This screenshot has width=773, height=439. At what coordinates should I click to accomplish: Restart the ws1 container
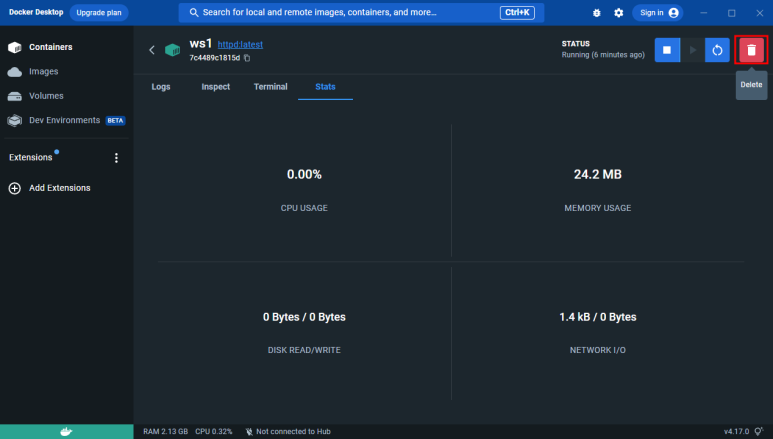(717, 50)
